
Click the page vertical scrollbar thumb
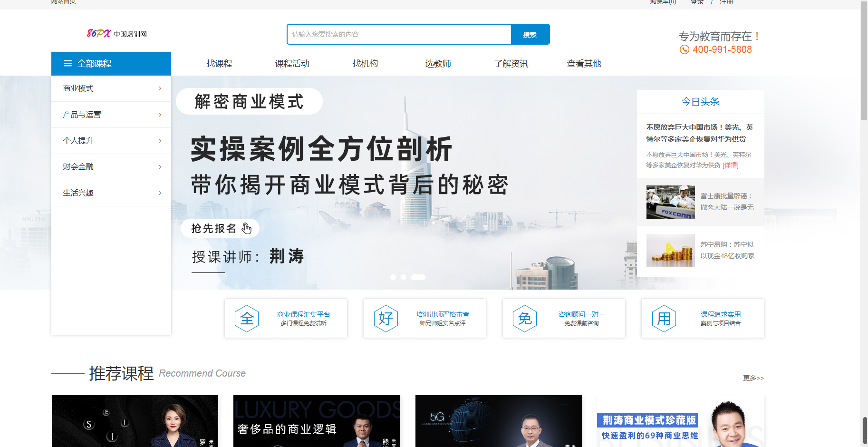(x=864, y=61)
